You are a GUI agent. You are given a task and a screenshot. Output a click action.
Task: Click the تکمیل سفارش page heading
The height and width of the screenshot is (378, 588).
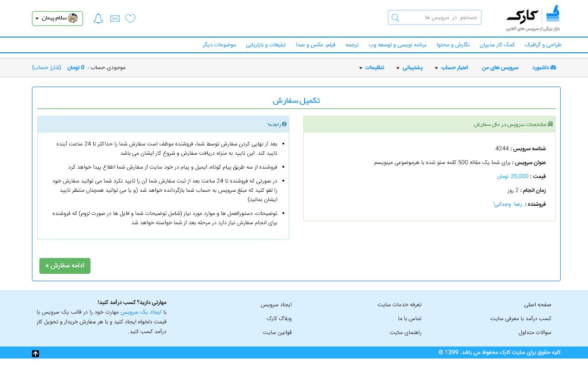point(296,101)
